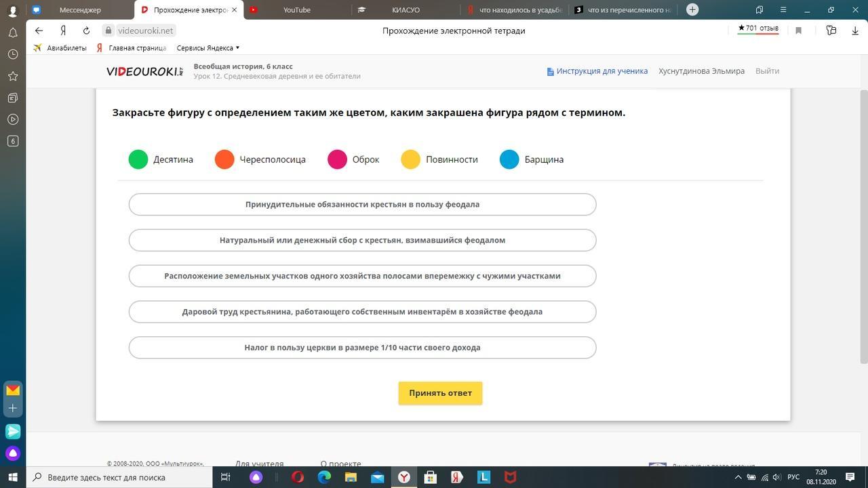Launch Alice assistant in left sidebar
The width and height of the screenshot is (868, 488).
tap(13, 453)
